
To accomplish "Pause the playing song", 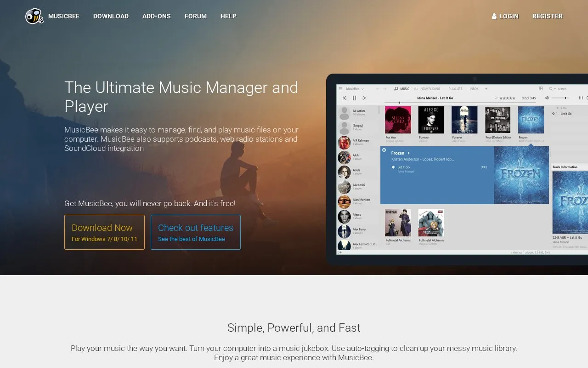I will 354,98.
